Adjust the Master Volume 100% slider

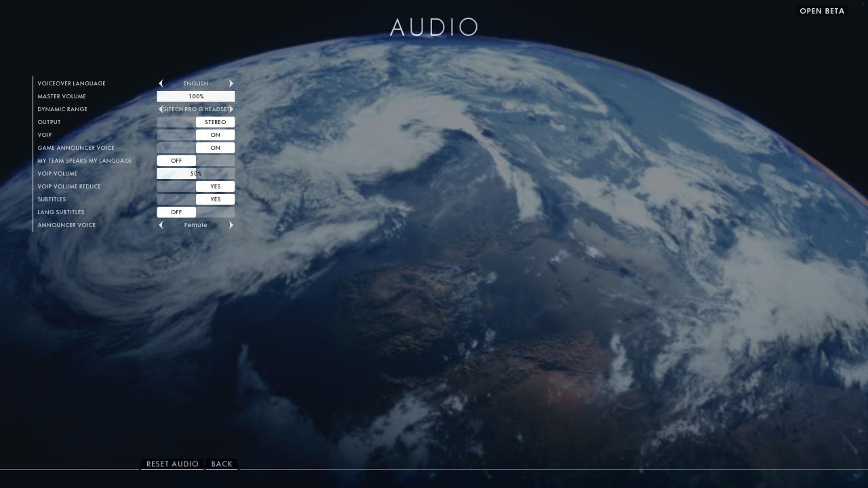tap(196, 96)
